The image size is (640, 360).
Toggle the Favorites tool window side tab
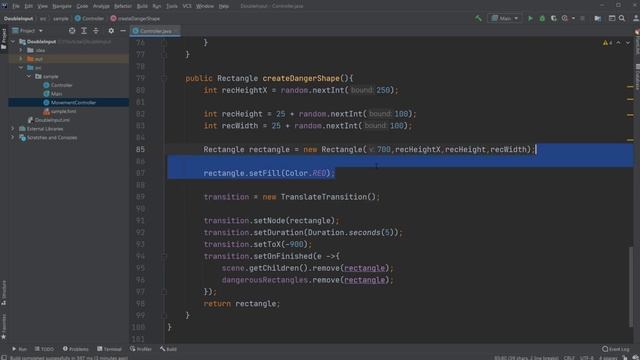point(4,327)
